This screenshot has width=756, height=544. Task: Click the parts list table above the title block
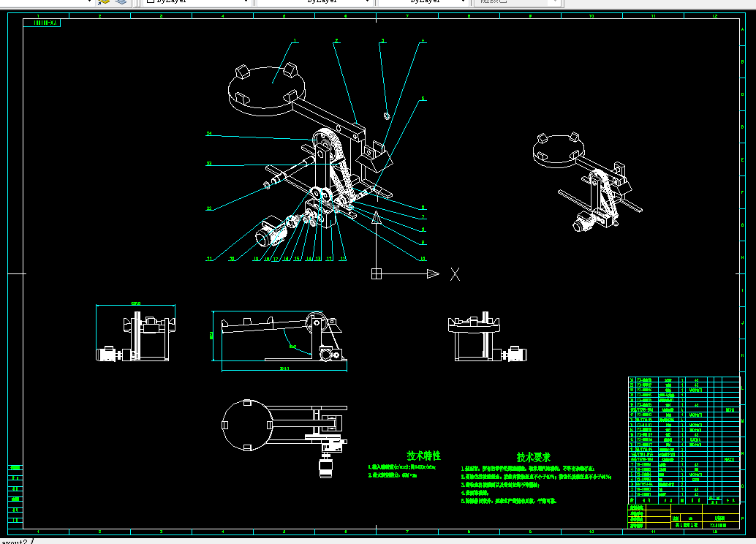pos(684,440)
